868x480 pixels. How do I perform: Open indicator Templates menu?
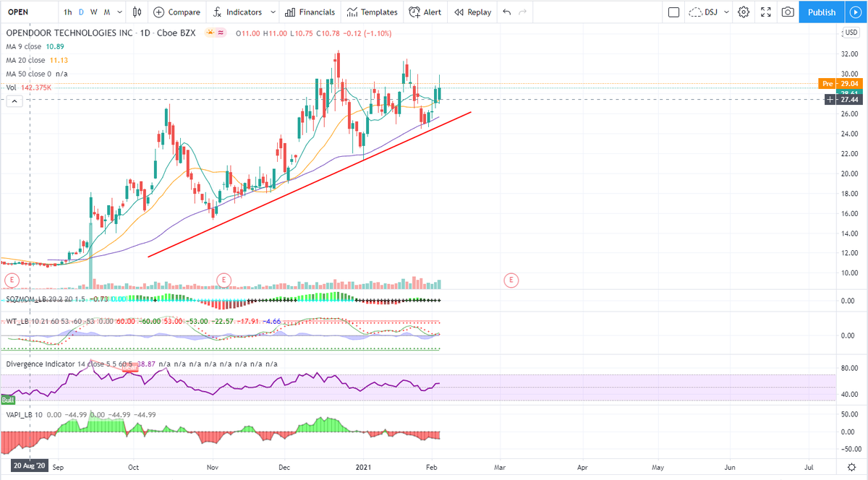(372, 12)
